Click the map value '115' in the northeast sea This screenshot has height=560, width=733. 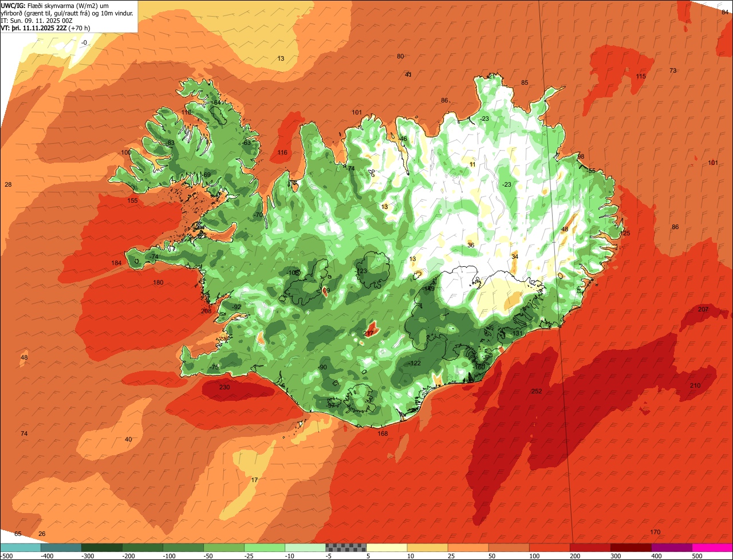641,76
